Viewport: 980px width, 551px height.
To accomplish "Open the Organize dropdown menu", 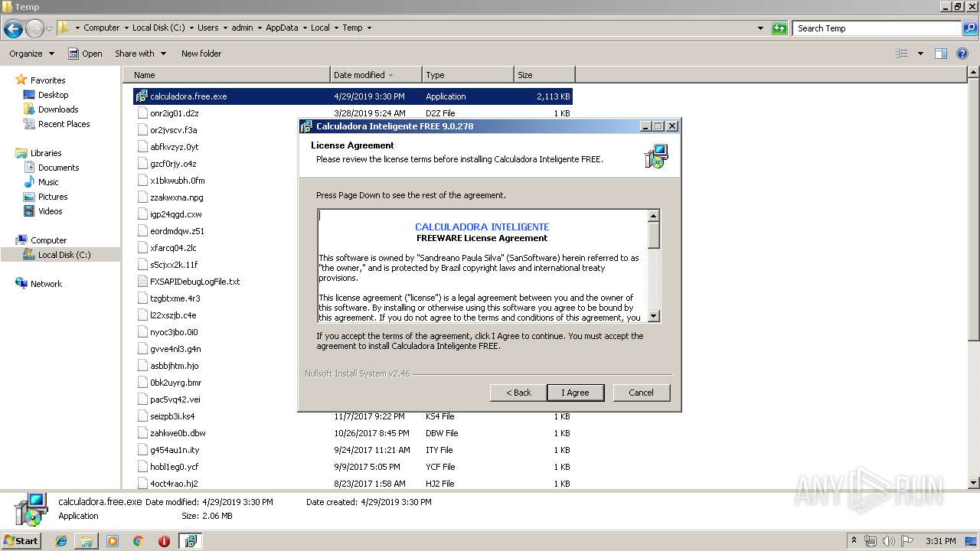I will point(31,54).
